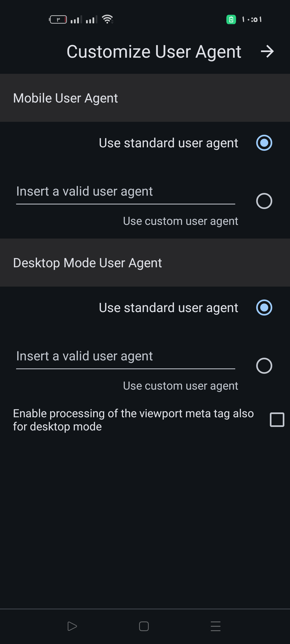Image resolution: width=290 pixels, height=644 pixels.
Task: Focus the Desktop Mode custom user agent input field
Action: tap(126, 357)
